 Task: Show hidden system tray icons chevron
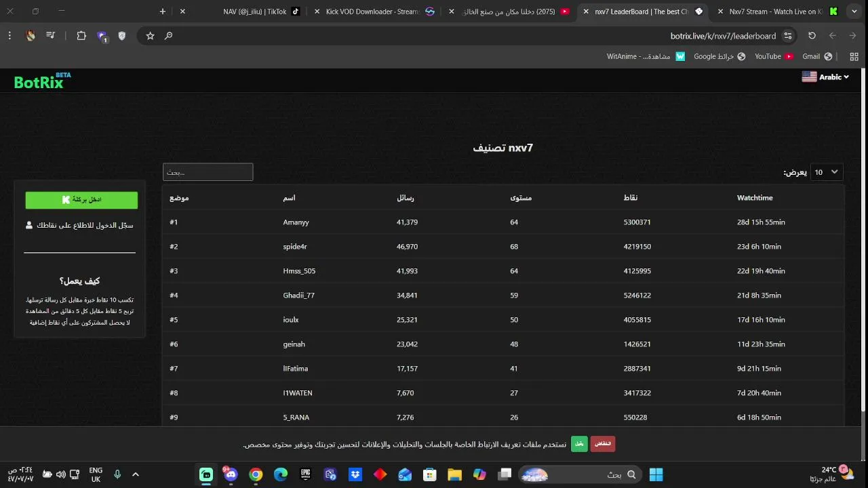tap(136, 474)
